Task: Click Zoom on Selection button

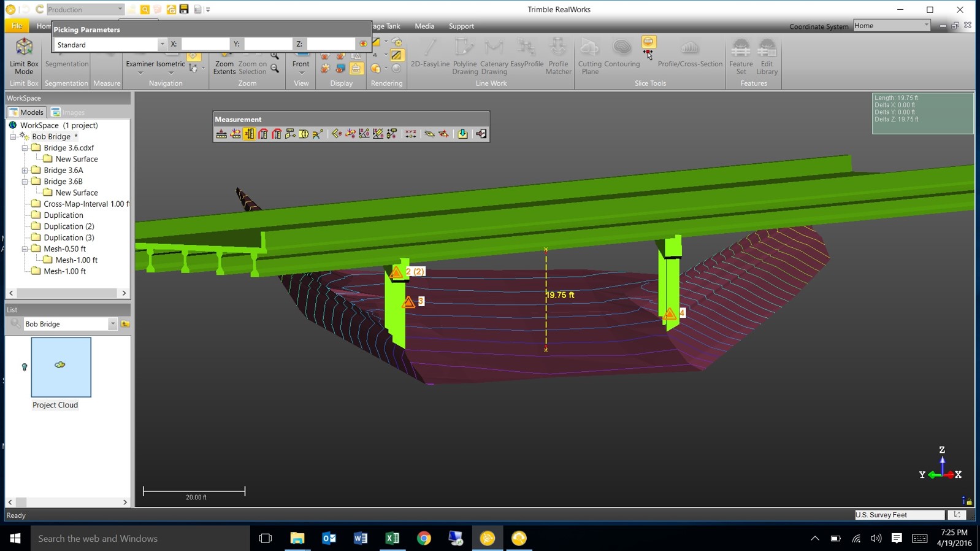Action: pyautogui.click(x=252, y=64)
